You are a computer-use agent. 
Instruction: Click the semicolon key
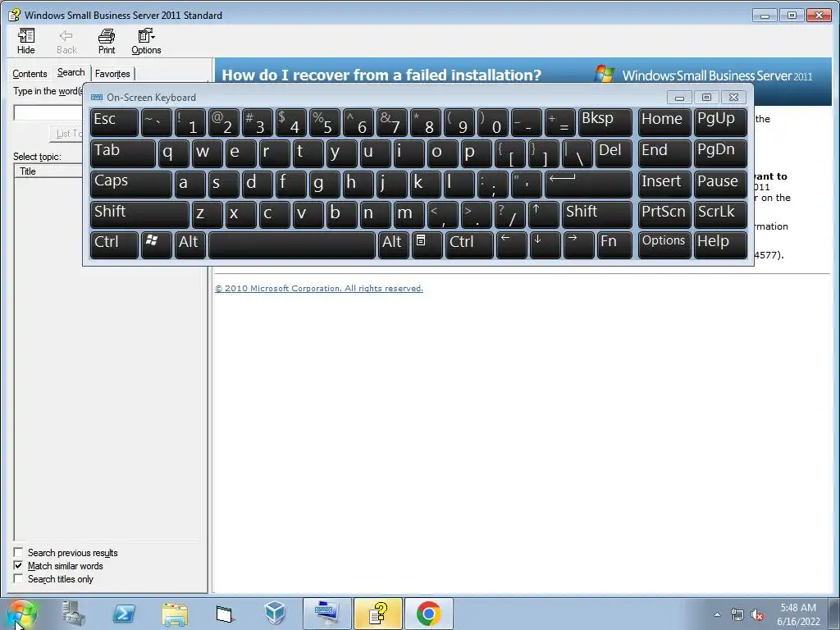point(493,184)
